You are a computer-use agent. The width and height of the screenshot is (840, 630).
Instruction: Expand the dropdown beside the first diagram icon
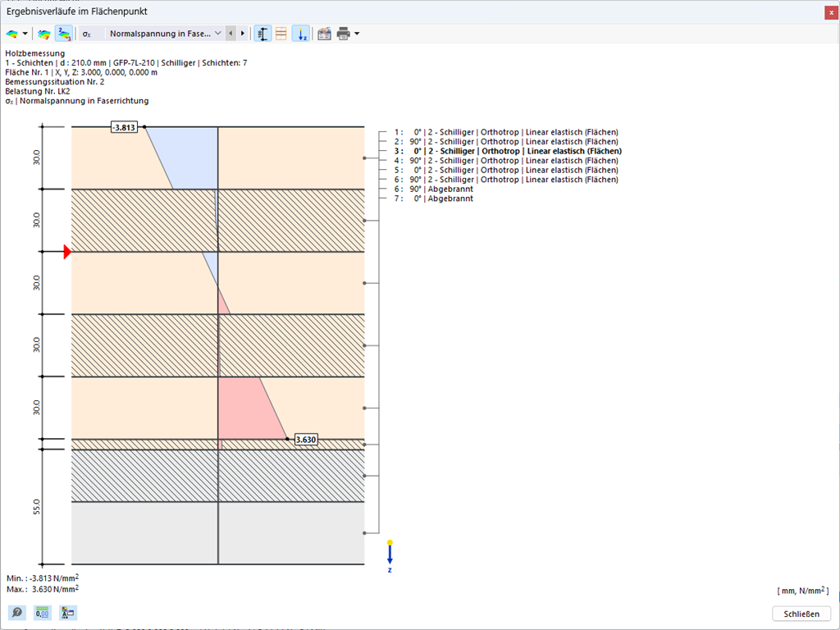click(x=25, y=33)
